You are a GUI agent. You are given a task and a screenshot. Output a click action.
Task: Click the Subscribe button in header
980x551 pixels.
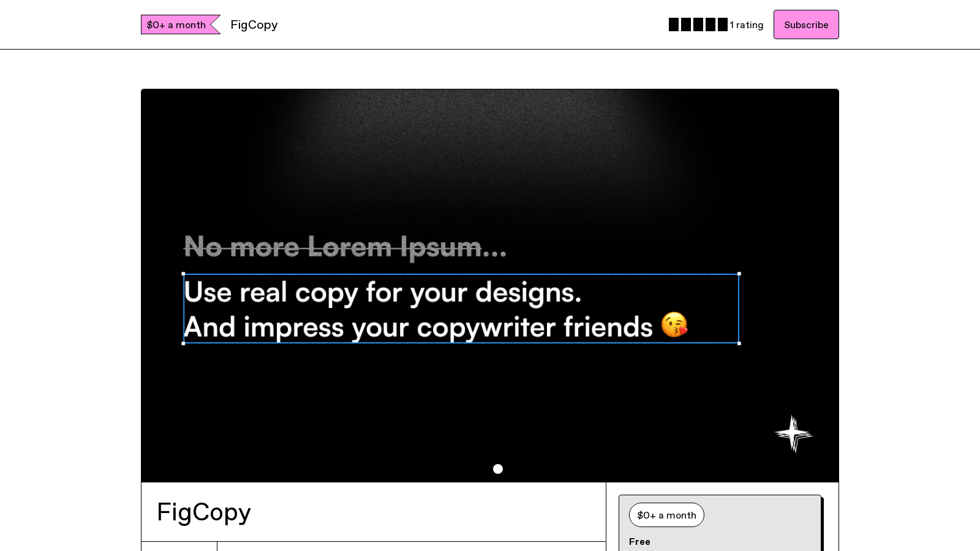click(x=806, y=24)
